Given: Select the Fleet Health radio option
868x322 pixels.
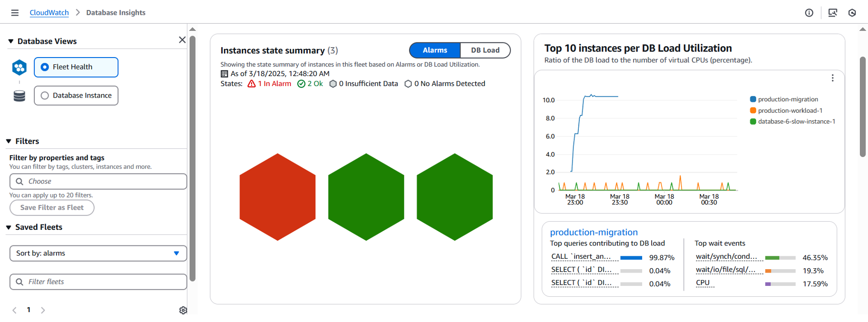Looking at the screenshot, I should 76,67.
